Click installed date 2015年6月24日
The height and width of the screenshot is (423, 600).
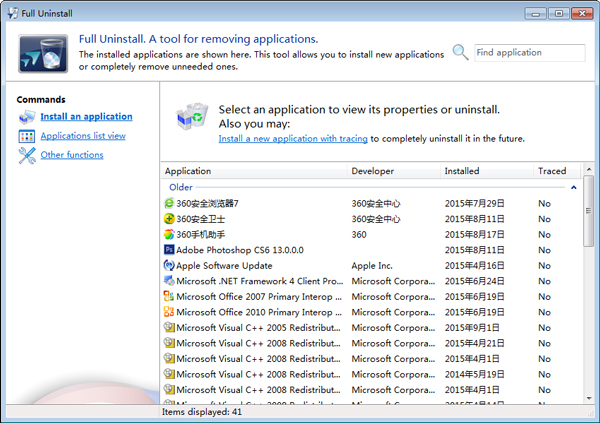point(474,281)
